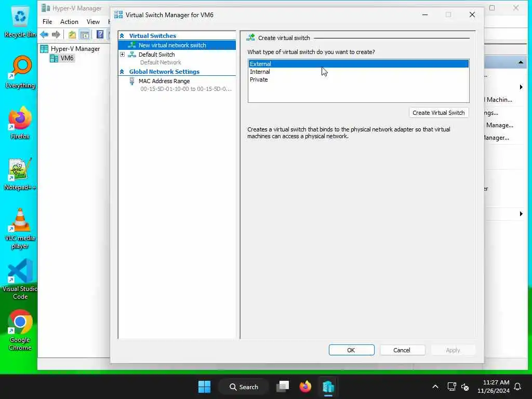The height and width of the screenshot is (399, 532).
Task: Open VLC media player desktop shortcut
Action: point(20,229)
